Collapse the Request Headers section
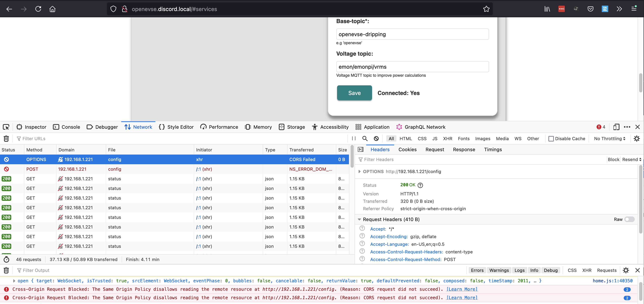 click(x=360, y=219)
